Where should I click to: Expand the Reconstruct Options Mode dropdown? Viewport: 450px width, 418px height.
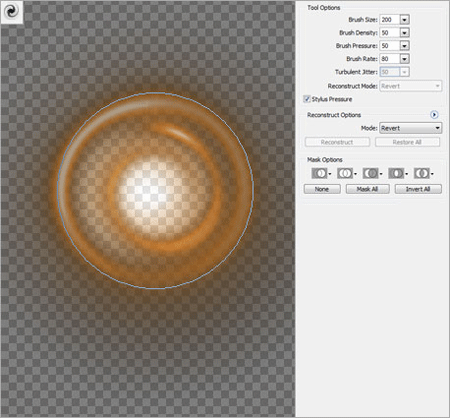pos(411,128)
